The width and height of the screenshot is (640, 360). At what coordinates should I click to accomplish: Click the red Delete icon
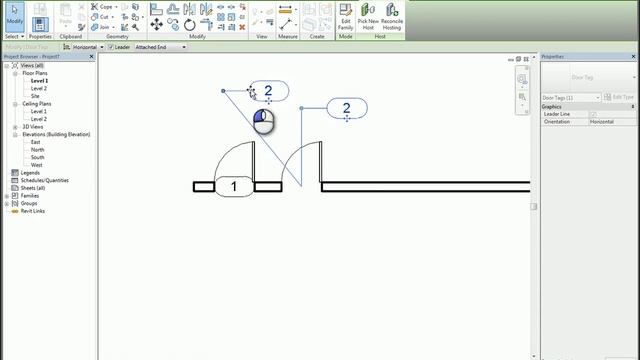(242, 27)
